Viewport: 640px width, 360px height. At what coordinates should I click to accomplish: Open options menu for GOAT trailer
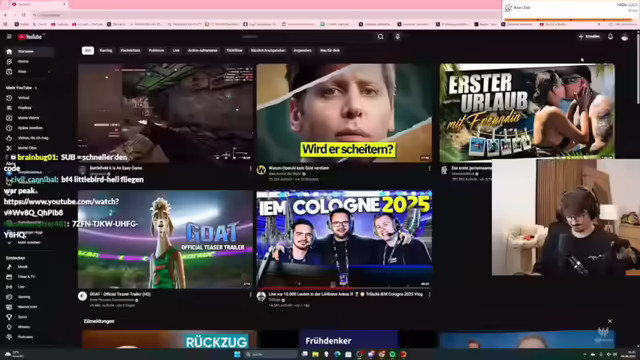[x=251, y=294]
